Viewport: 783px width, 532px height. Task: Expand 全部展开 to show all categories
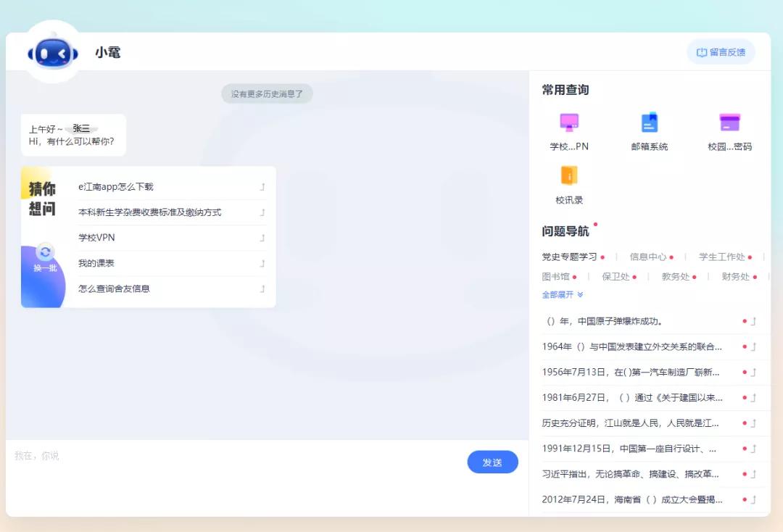[558, 295]
